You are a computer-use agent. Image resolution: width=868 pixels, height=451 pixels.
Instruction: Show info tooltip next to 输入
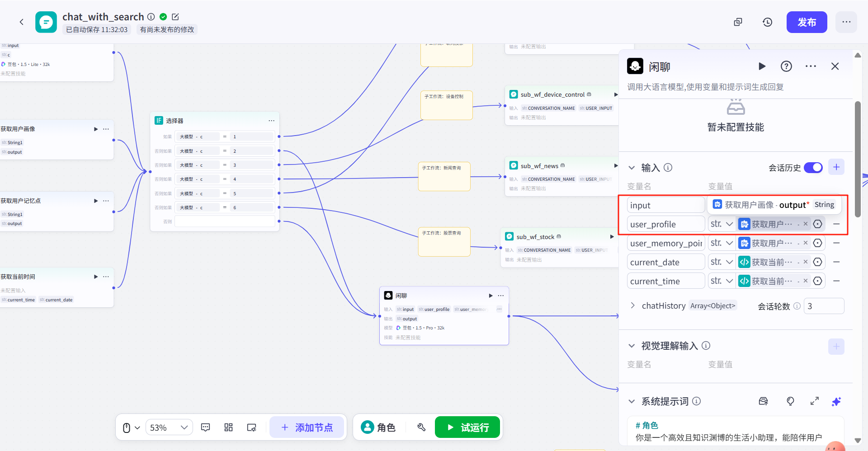pos(668,168)
